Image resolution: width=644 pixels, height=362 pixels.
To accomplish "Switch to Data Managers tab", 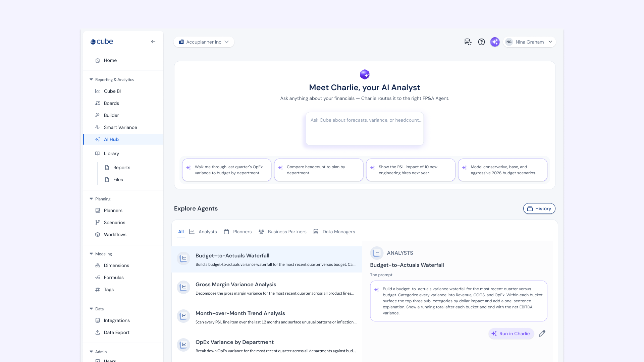I will [x=334, y=232].
